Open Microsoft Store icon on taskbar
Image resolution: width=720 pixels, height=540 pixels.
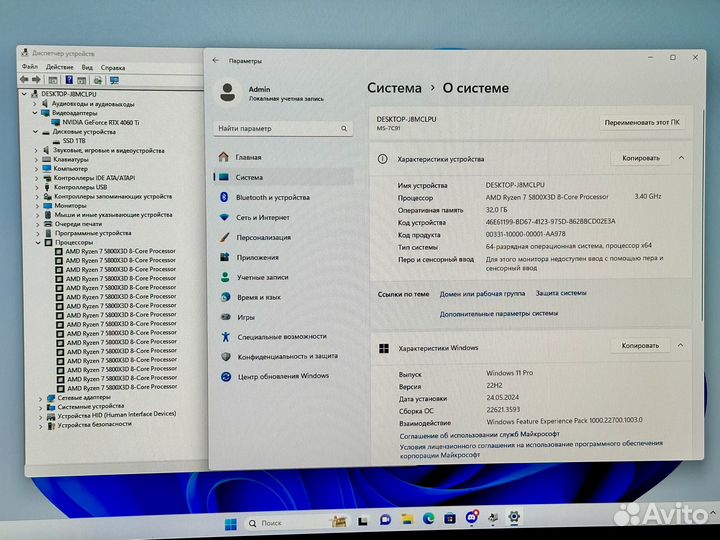(x=450, y=518)
